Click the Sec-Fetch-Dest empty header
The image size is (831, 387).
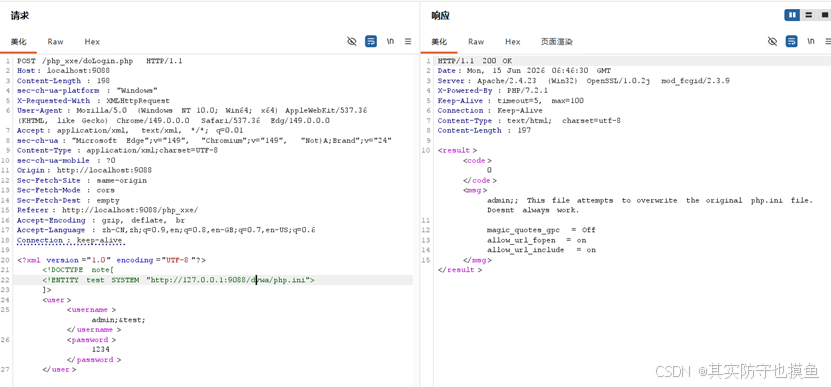pyautogui.click(x=68, y=200)
